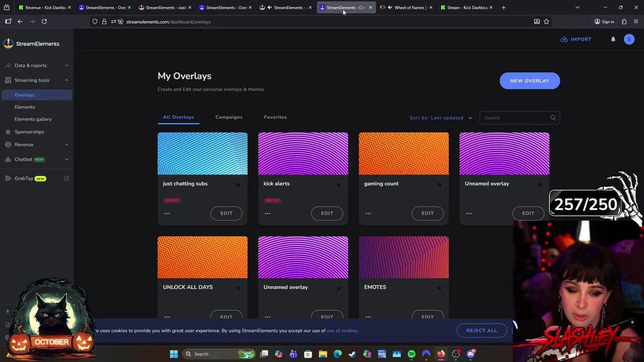Click the browser back arrow
The image size is (644, 362).
point(20,22)
